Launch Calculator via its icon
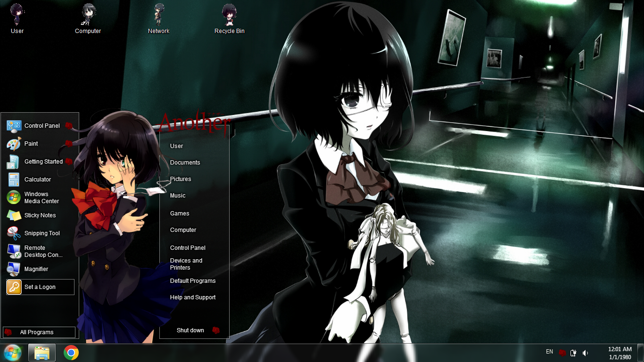This screenshot has height=362, width=644. [x=14, y=180]
